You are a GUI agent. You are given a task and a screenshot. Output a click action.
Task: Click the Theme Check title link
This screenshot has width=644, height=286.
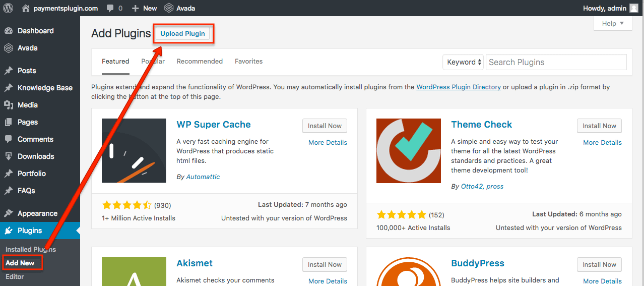tap(481, 125)
